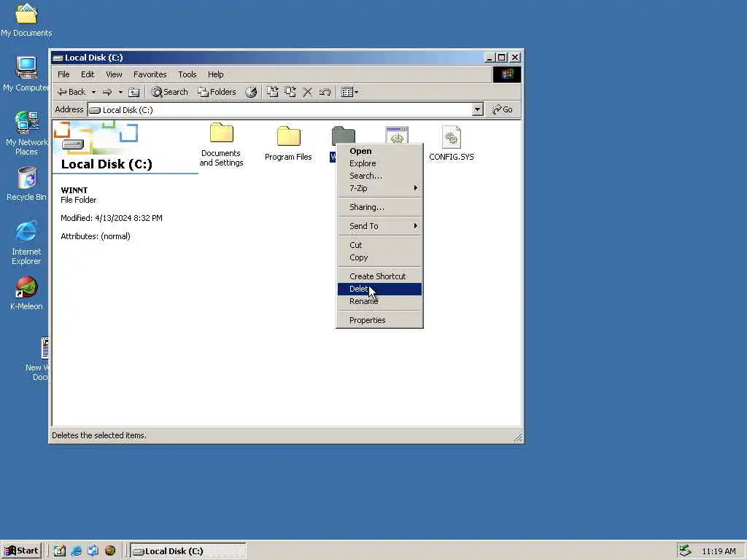Click the Up one level folder icon
This screenshot has width=747, height=560.
click(x=134, y=92)
